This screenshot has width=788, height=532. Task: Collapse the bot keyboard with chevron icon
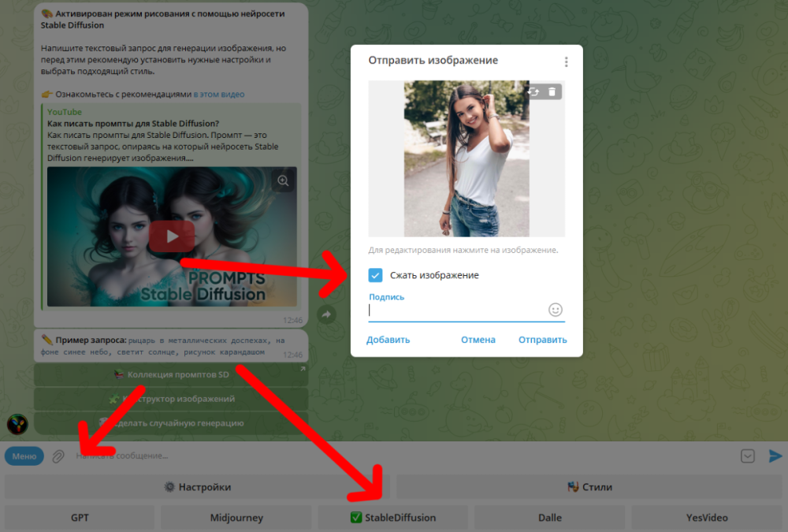[x=748, y=456]
